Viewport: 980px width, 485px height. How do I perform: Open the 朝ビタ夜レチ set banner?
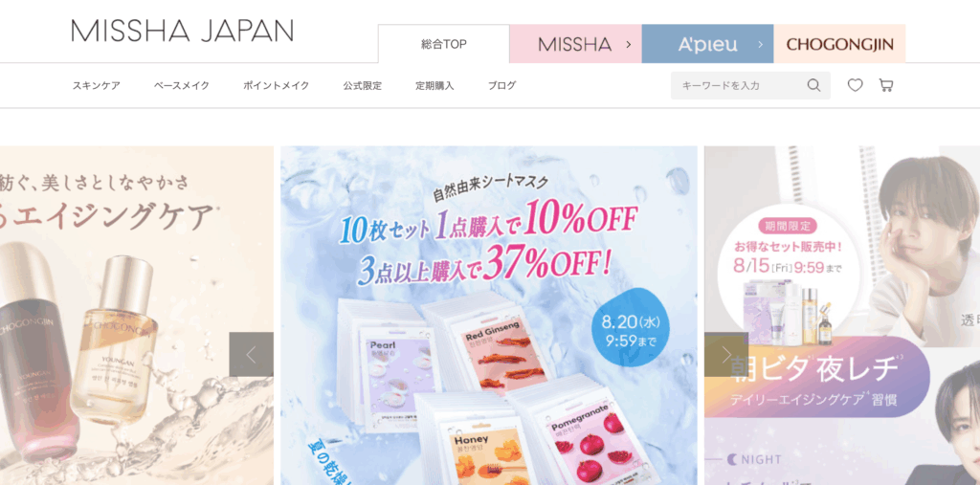tap(842, 316)
